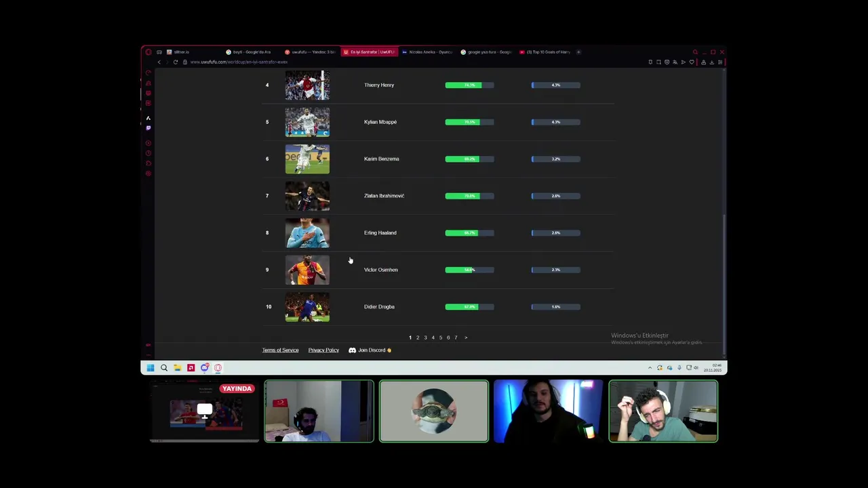Switch to Top 10 Goals YouTube tab
Screen dimensions: 868x488
point(547,52)
